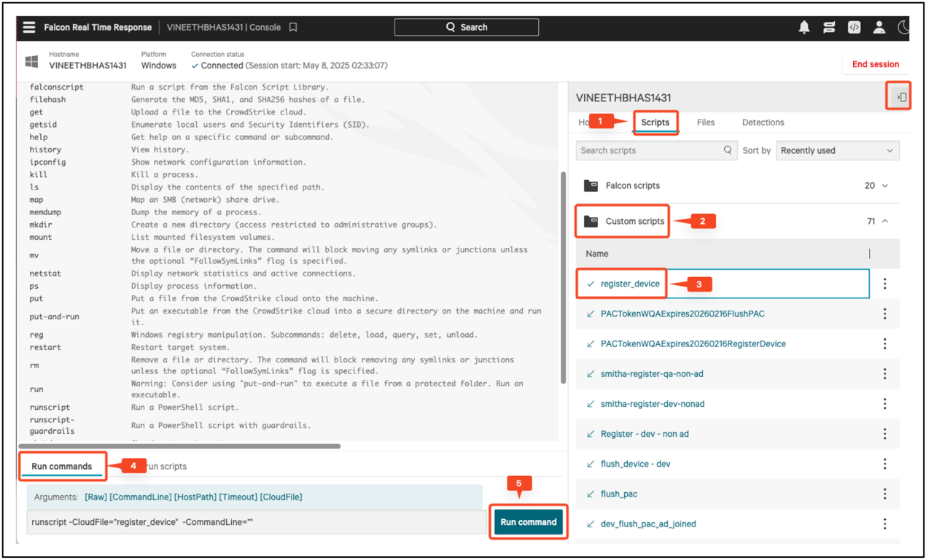Image resolution: width=926 pixels, height=560 pixels.
Task: Select the PACTokenWQAExpires20260216RegisterDevice script
Action: [x=693, y=343]
